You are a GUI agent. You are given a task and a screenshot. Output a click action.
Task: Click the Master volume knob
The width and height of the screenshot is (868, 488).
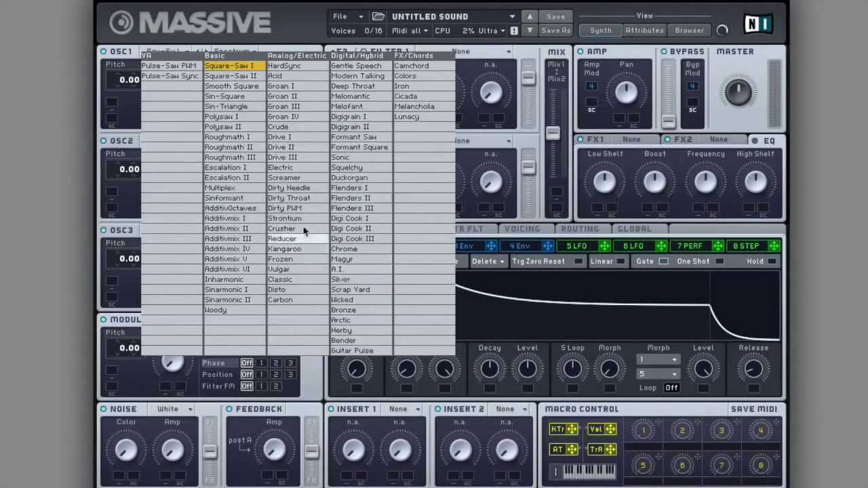738,92
